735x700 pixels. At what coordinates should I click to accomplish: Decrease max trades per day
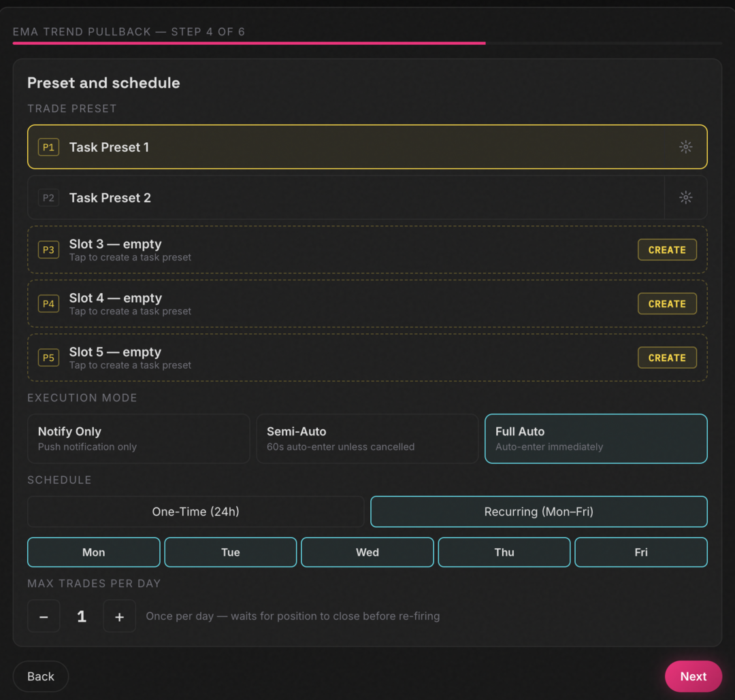click(x=44, y=616)
